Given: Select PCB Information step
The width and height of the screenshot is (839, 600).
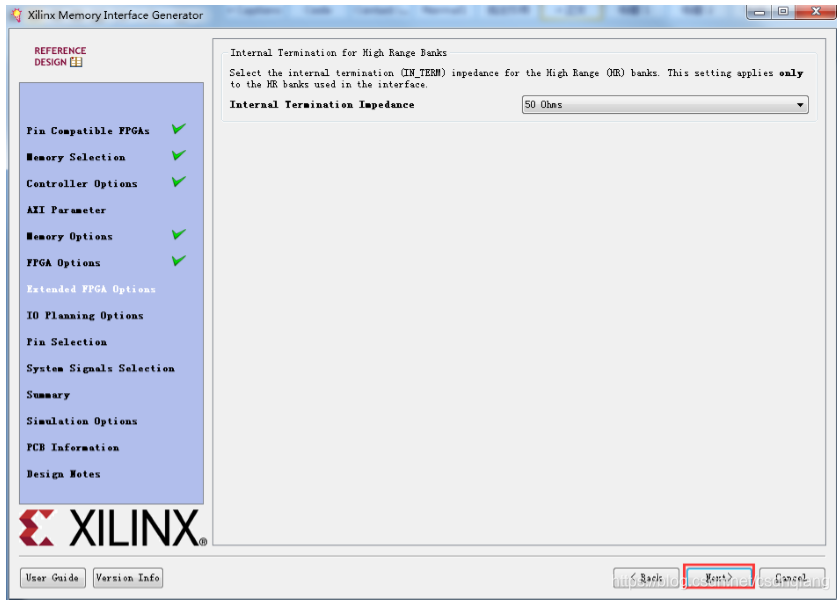Looking at the screenshot, I should [x=73, y=447].
